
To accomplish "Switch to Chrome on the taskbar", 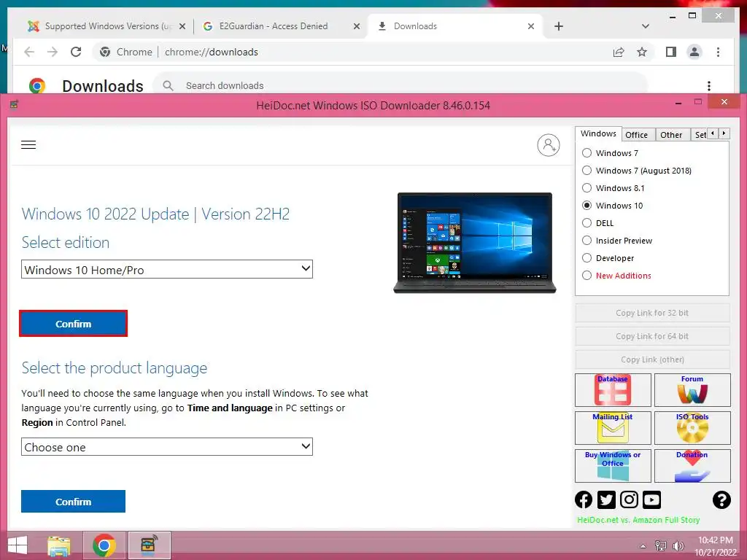I will tap(104, 545).
